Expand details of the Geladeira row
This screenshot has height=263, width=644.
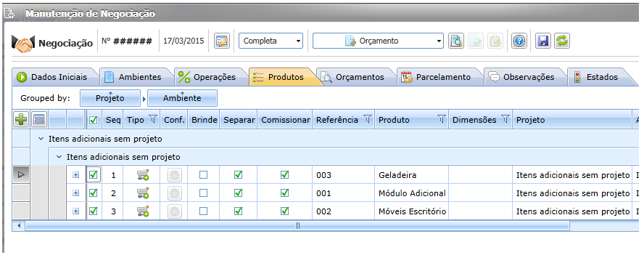coord(75,175)
